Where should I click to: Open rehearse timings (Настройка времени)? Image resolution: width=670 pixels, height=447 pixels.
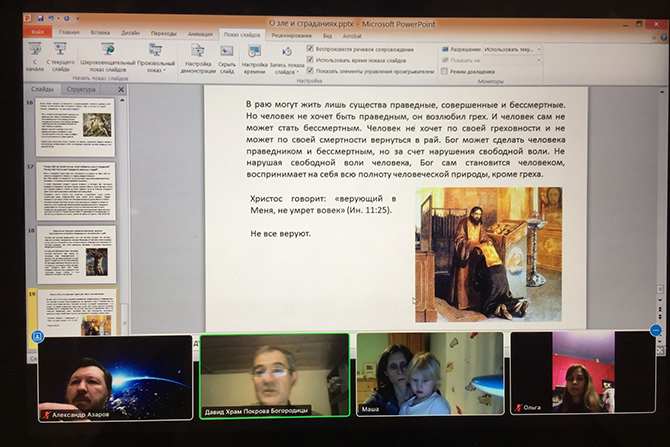pyautogui.click(x=254, y=59)
